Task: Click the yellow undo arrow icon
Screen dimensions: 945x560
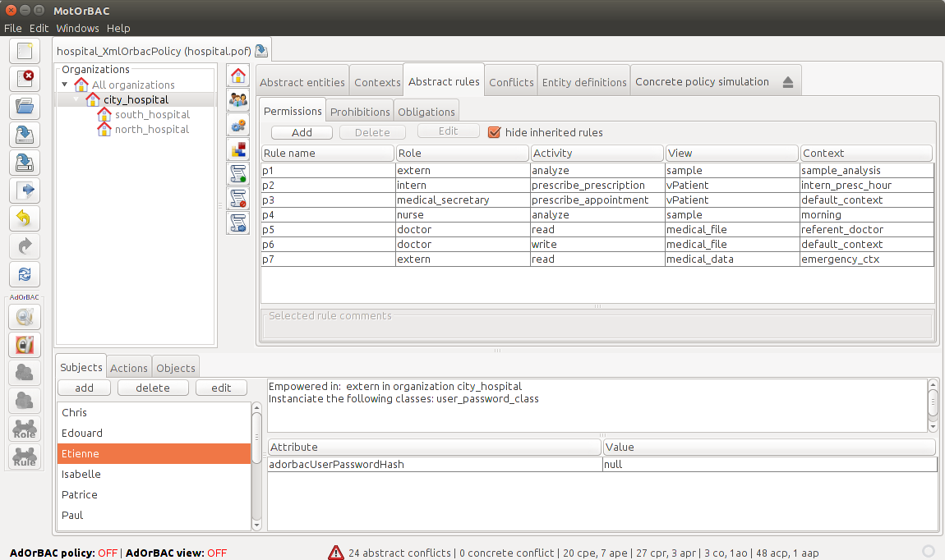Action: coord(25,218)
